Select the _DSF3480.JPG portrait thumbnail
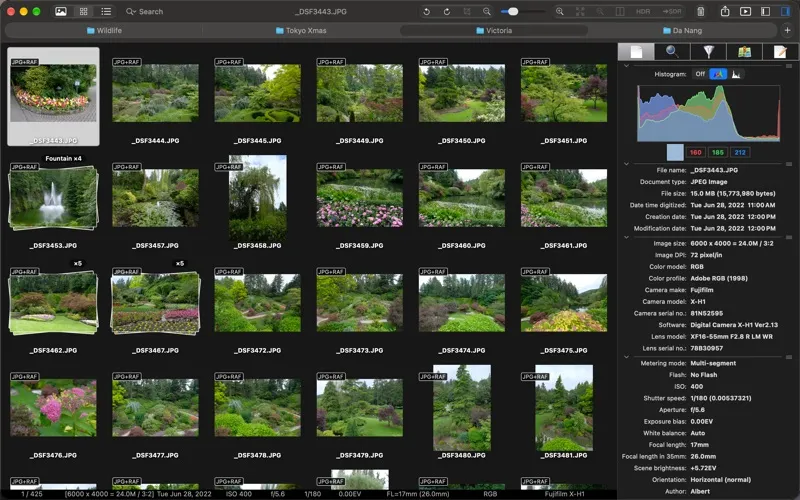This screenshot has height=500, width=800. [462, 408]
